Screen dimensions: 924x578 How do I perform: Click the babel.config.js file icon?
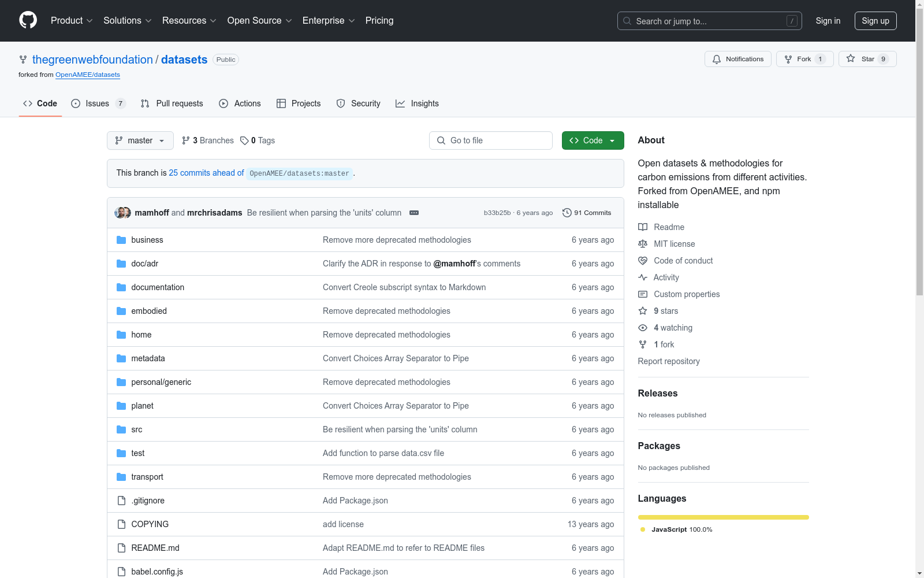(121, 572)
